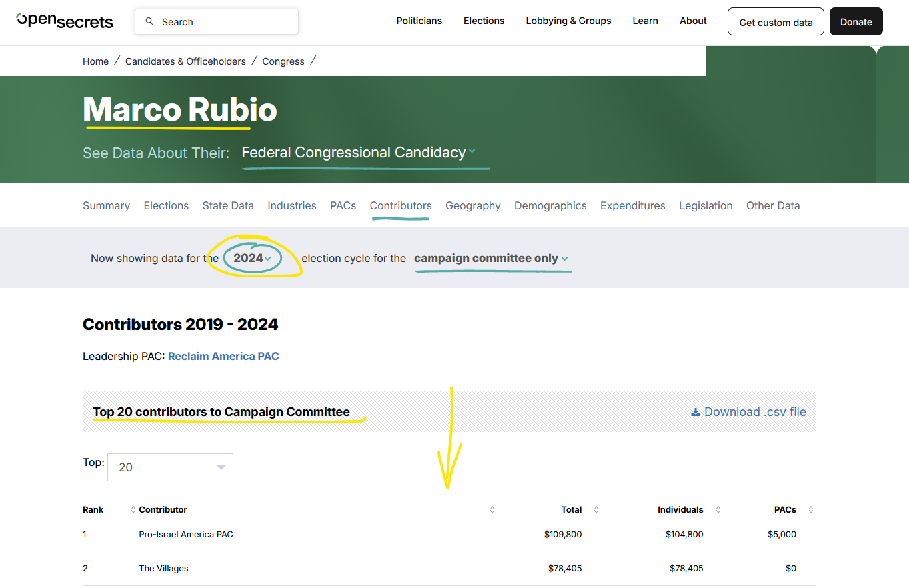Switch to the Legislation tab

click(x=706, y=206)
